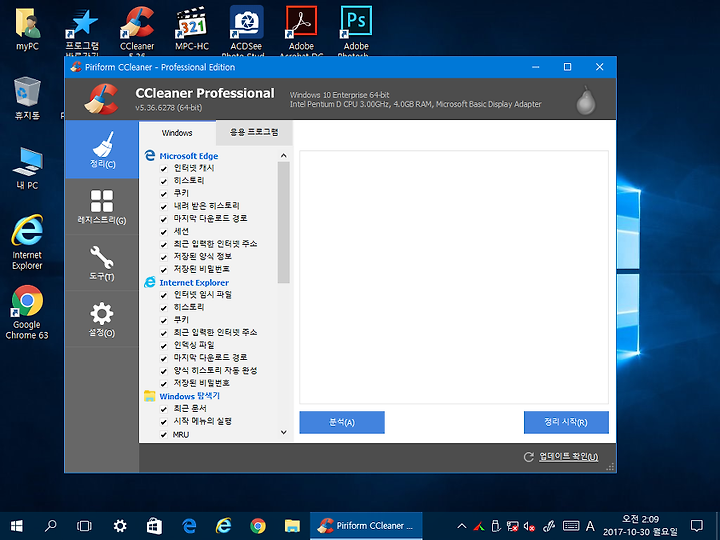Click the IME A language indicator
This screenshot has height=540, width=720.
point(590,526)
